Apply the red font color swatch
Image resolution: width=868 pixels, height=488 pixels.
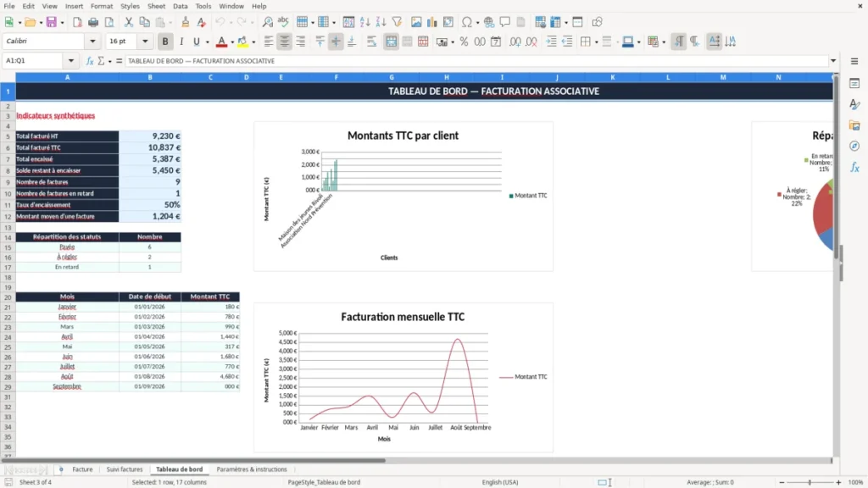click(x=221, y=42)
